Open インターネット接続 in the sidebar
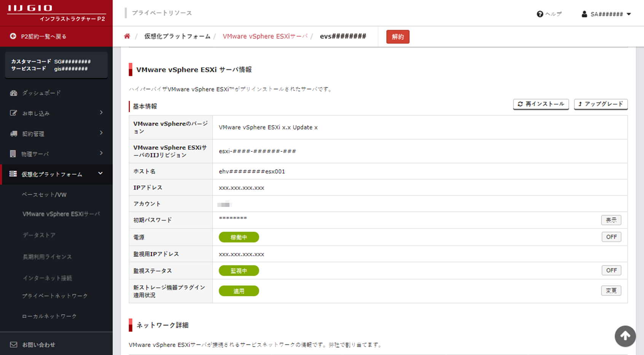This screenshot has height=355, width=644. [47, 278]
